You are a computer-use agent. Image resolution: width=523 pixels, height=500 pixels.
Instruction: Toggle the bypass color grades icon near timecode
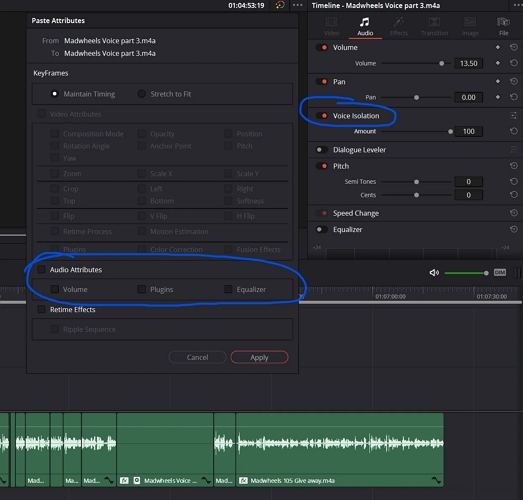click(280, 5)
